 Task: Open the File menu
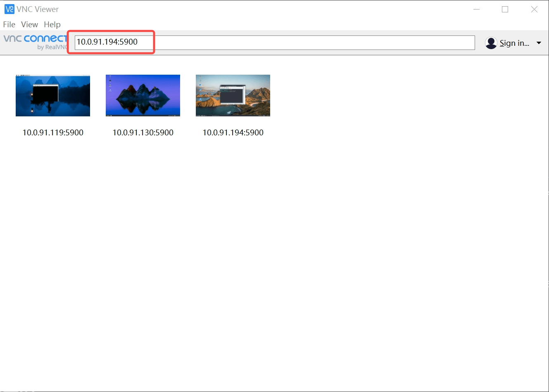tap(9, 24)
